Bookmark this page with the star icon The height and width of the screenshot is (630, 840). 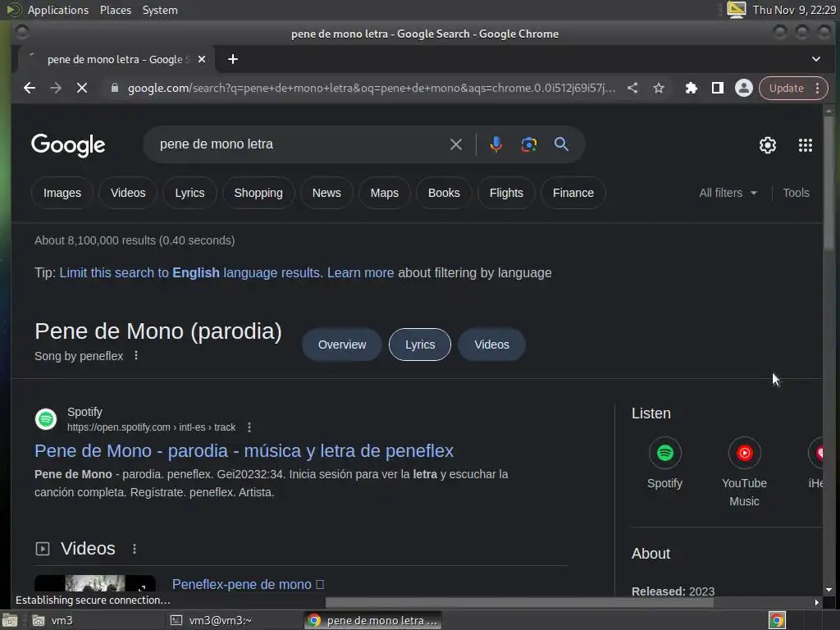tap(659, 88)
